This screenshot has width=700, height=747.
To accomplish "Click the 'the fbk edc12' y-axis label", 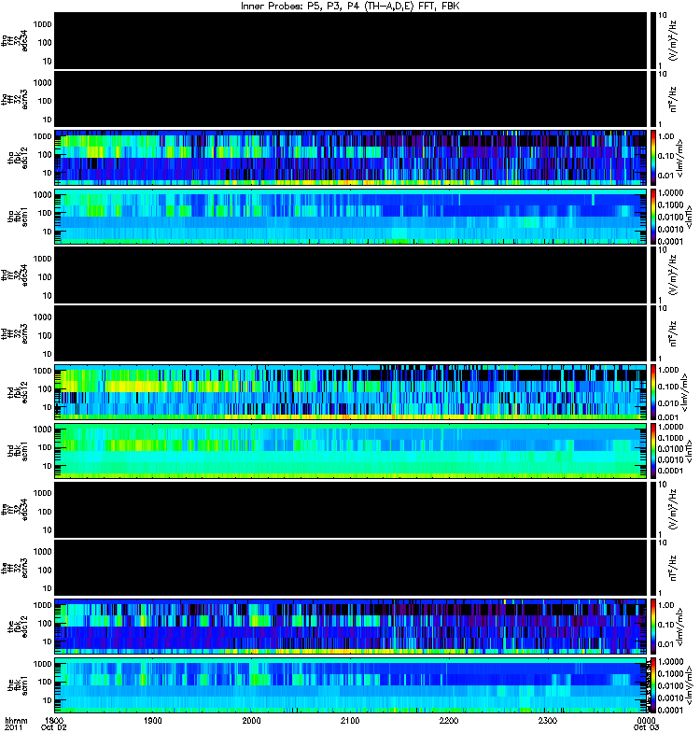I will (18, 627).
